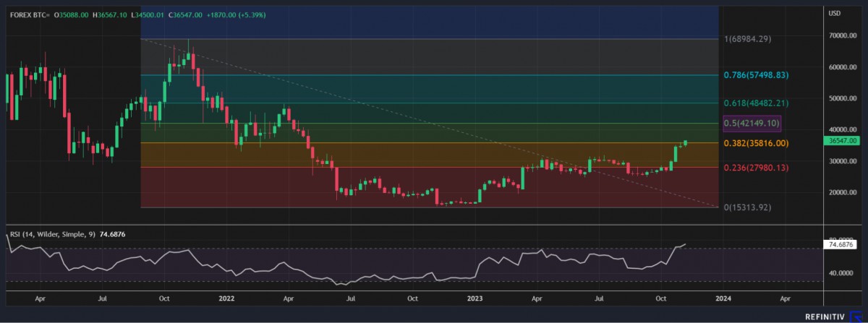Click the latest green candlestick on chart

[685, 143]
